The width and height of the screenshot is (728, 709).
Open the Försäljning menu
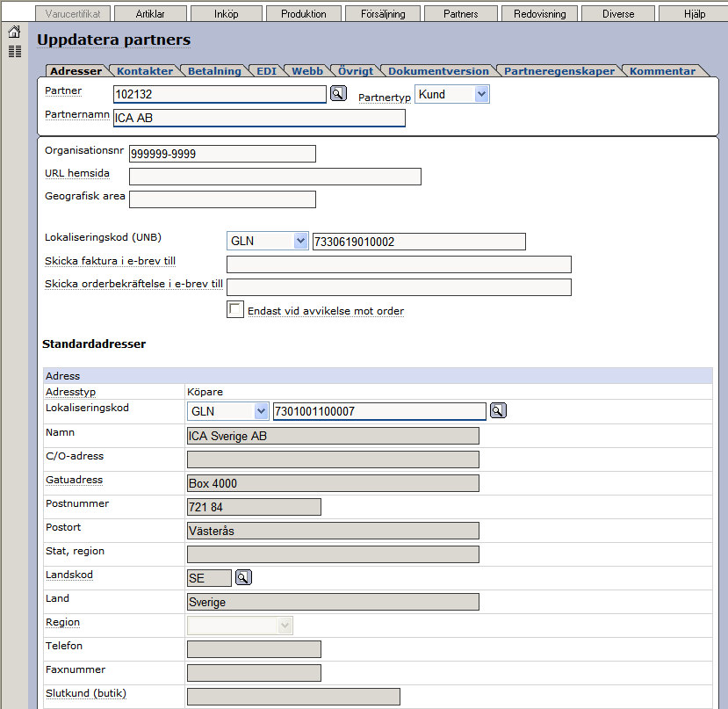[x=383, y=14]
